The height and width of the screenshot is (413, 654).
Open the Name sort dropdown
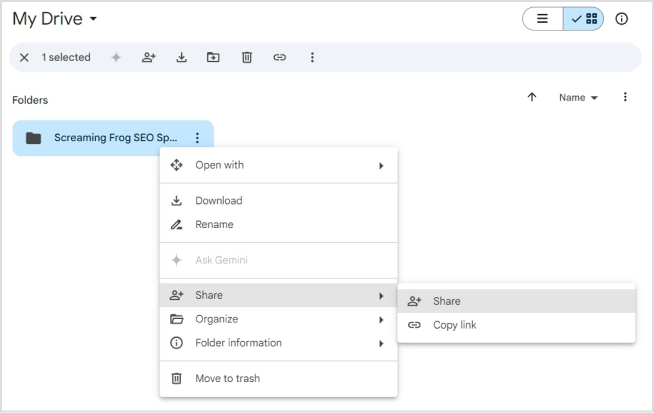(x=579, y=98)
